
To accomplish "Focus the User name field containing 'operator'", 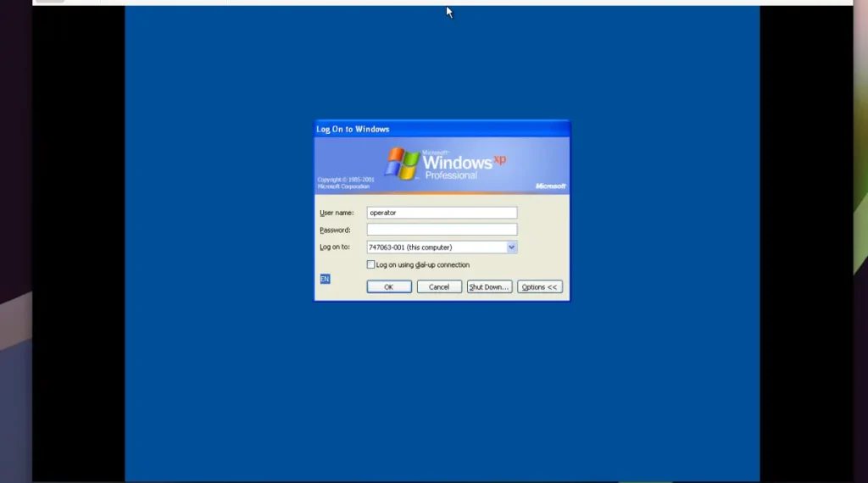I will [441, 213].
